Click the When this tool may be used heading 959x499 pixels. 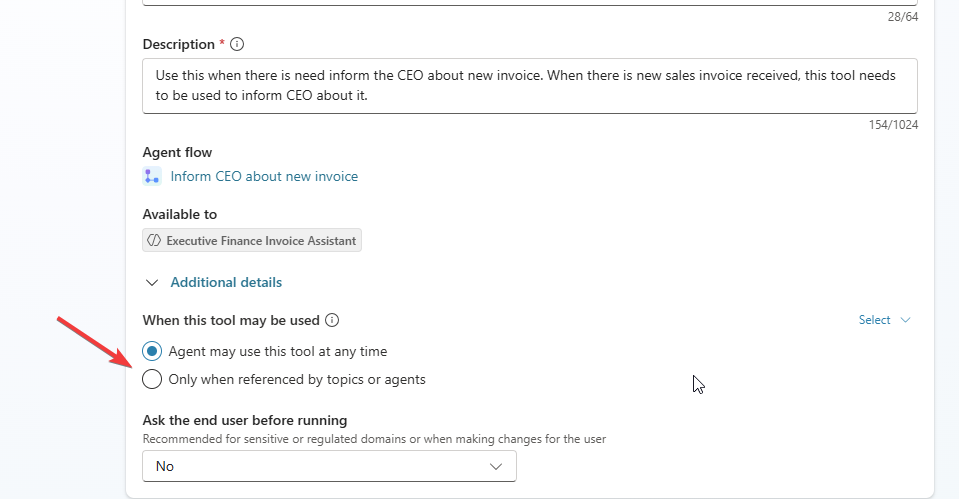tap(231, 321)
